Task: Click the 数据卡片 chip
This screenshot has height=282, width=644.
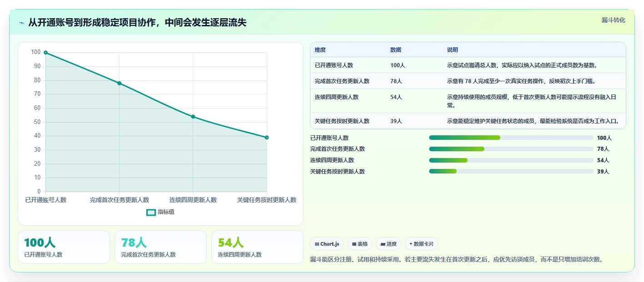Action: 421,244
